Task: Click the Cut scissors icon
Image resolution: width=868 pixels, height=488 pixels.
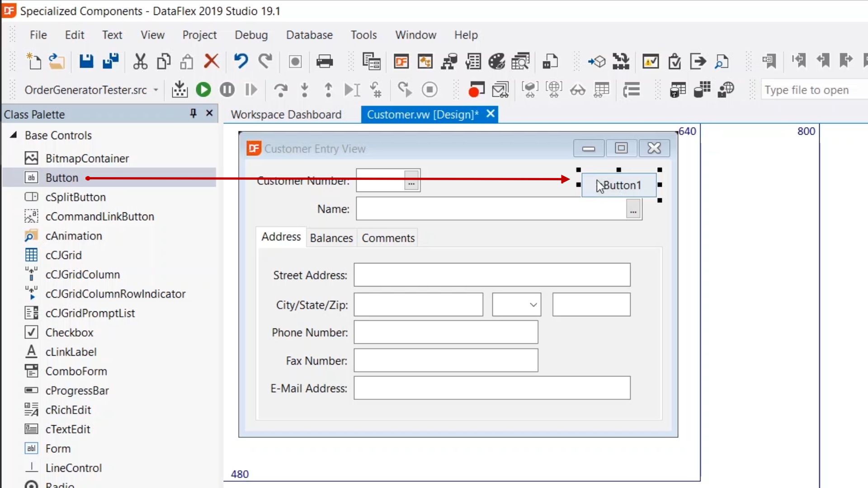Action: tap(140, 61)
